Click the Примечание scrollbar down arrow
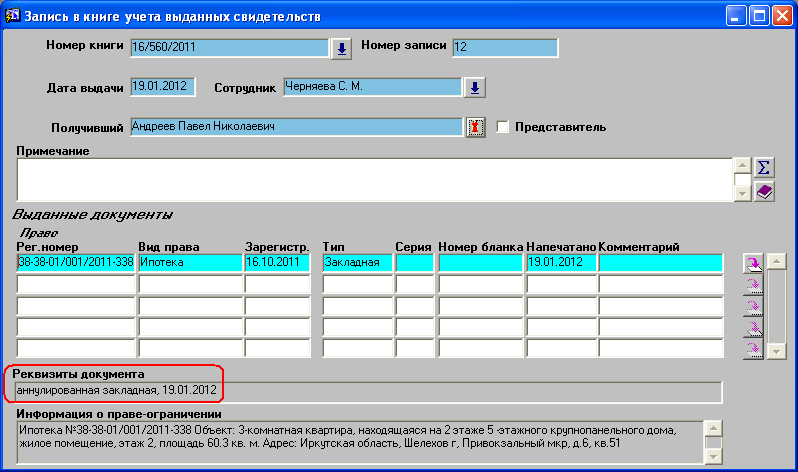This screenshot has height=472, width=798. coord(743,193)
